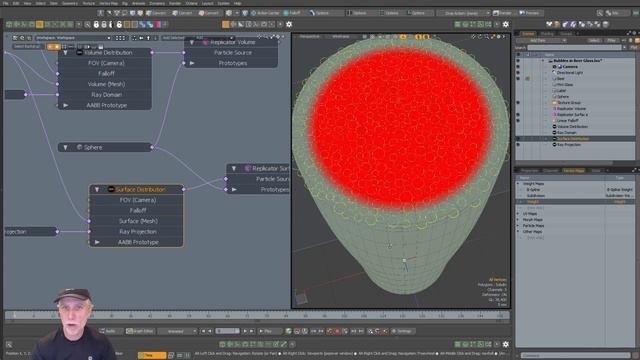This screenshot has height=360, width=640.
Task: Click the fit-all icon in schematic toolbar
Action: [x=134, y=38]
